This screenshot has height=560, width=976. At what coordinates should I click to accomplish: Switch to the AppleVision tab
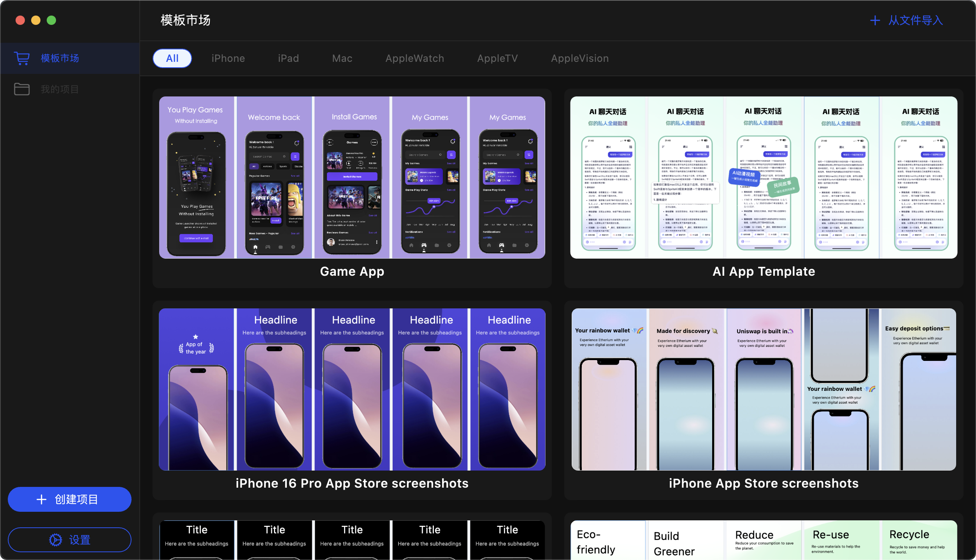tap(580, 58)
